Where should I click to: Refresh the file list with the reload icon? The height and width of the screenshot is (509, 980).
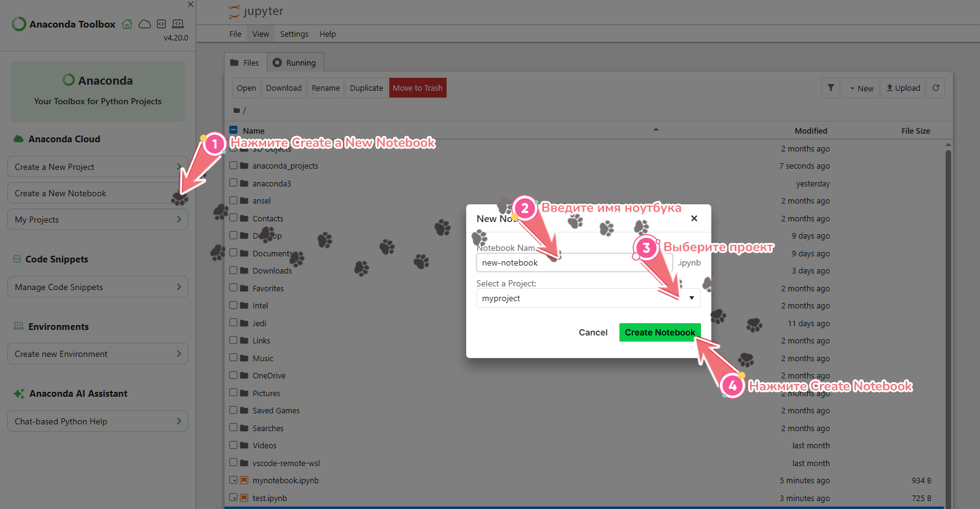tap(936, 88)
